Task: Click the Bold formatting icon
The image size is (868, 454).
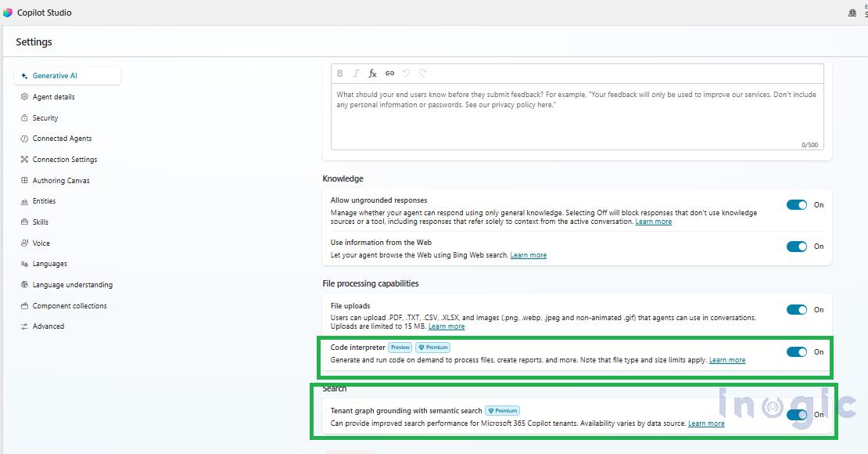Action: coord(340,73)
